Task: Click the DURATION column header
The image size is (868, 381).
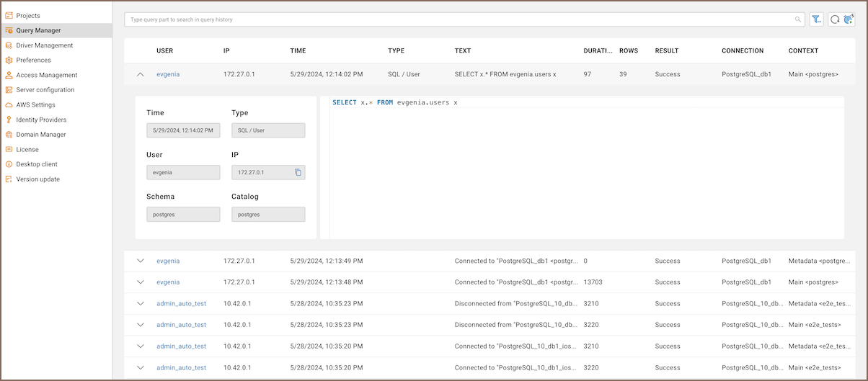Action: point(597,51)
